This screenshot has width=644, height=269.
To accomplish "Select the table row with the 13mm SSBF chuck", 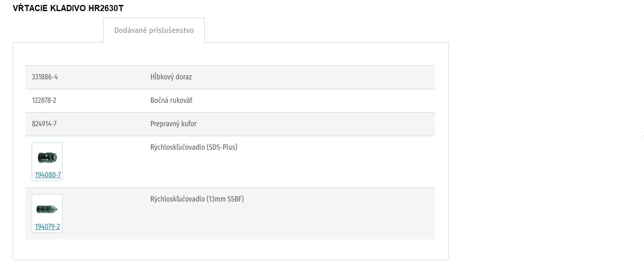I will [230, 213].
